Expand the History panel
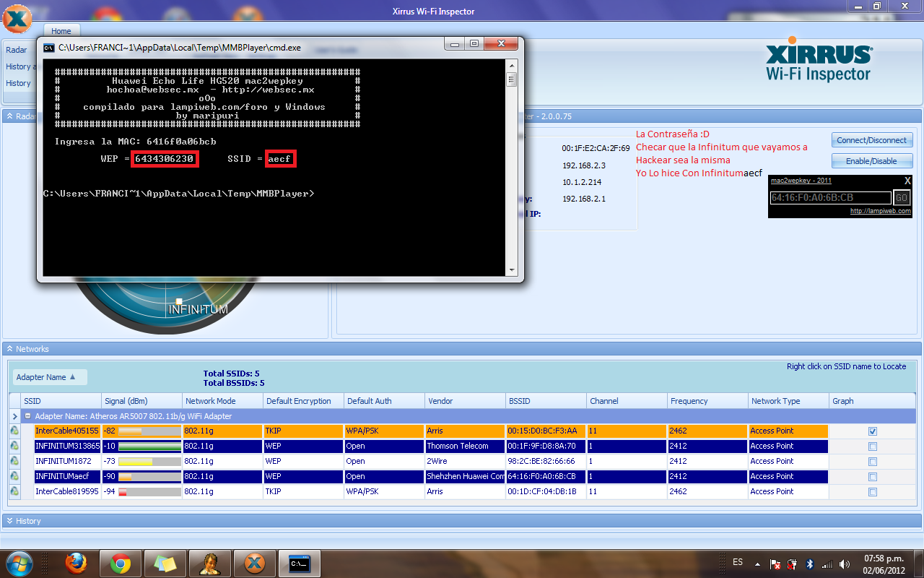924x578 pixels. pos(10,521)
